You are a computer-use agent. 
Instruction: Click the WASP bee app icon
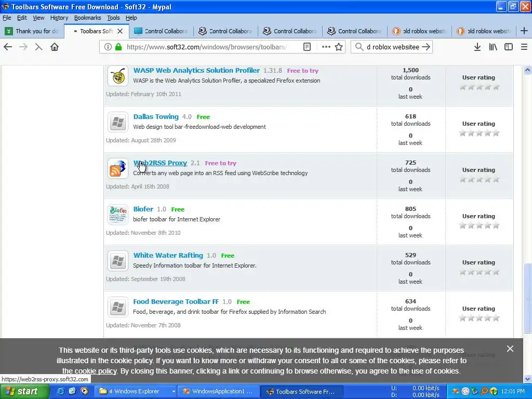pyautogui.click(x=118, y=76)
